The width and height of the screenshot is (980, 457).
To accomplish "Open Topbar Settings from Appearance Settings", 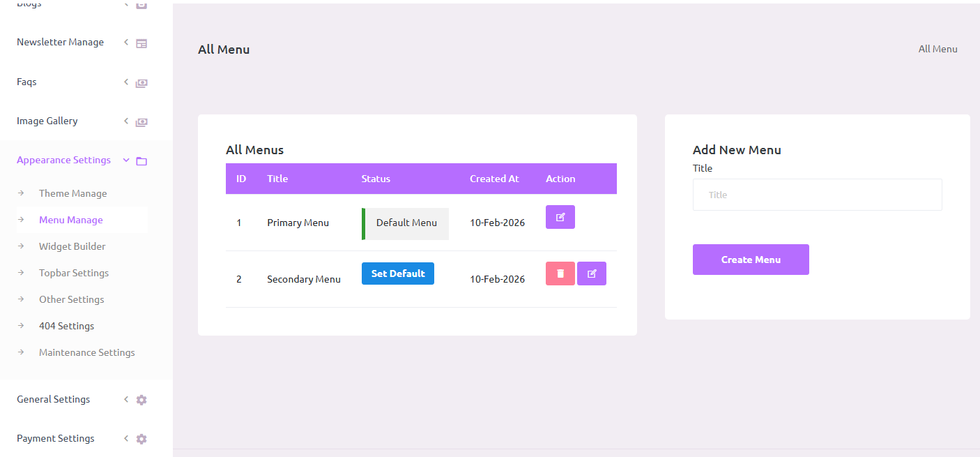I will [73, 273].
